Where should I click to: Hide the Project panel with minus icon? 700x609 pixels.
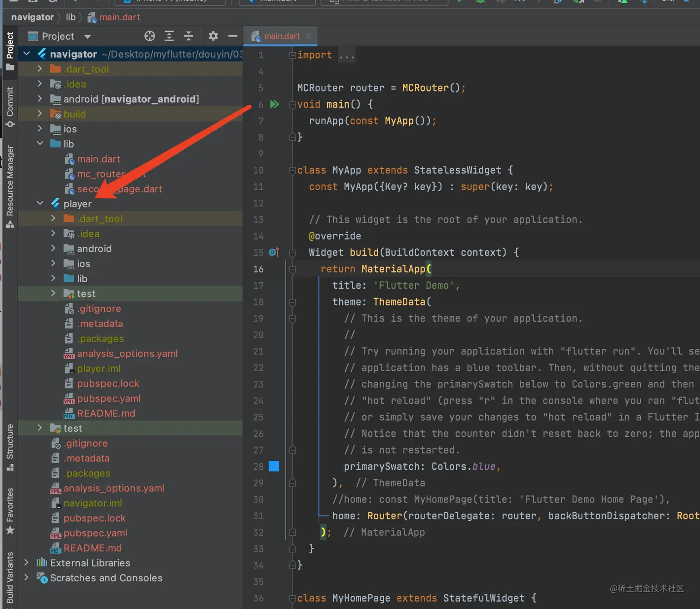(x=232, y=36)
